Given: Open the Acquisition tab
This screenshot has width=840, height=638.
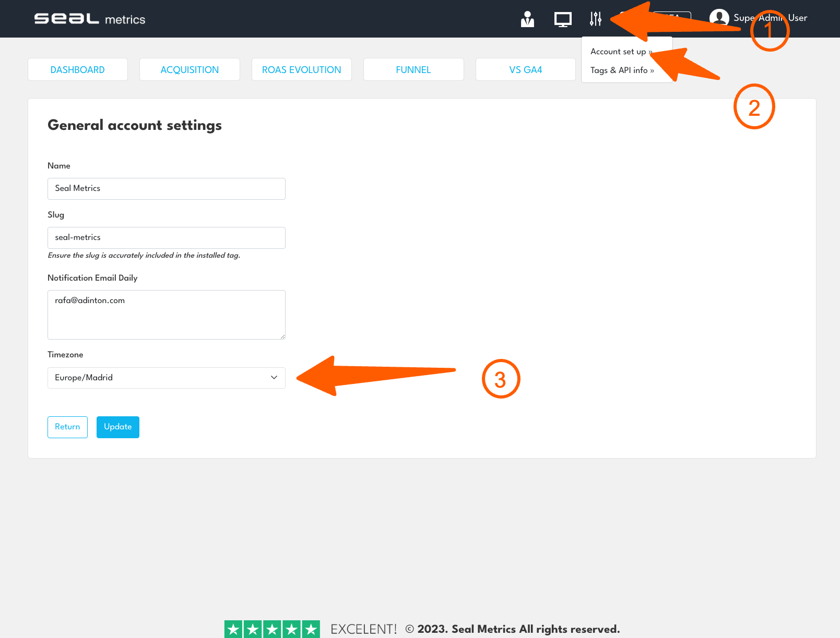Looking at the screenshot, I should tap(190, 70).
